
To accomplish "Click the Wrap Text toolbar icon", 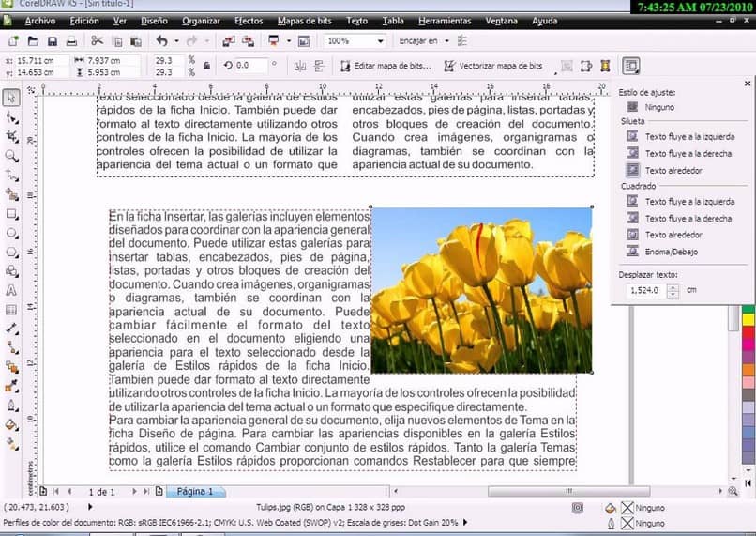I will 630,66.
